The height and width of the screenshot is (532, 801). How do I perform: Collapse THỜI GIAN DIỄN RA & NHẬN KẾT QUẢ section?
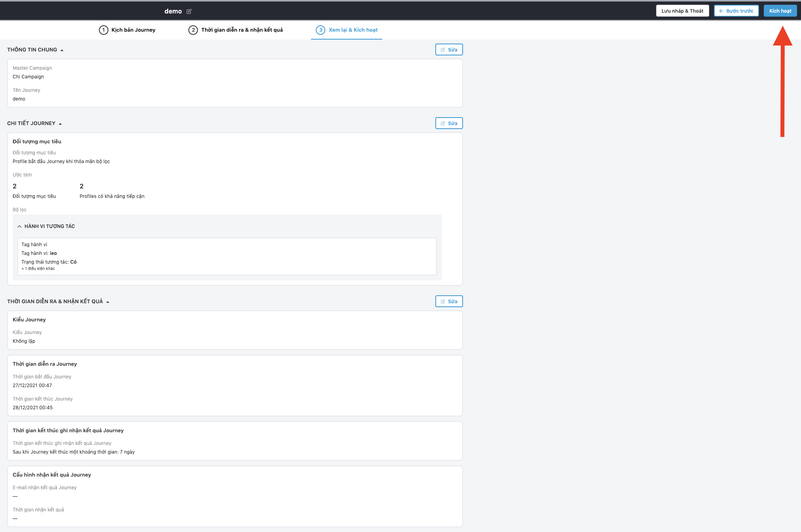point(108,302)
